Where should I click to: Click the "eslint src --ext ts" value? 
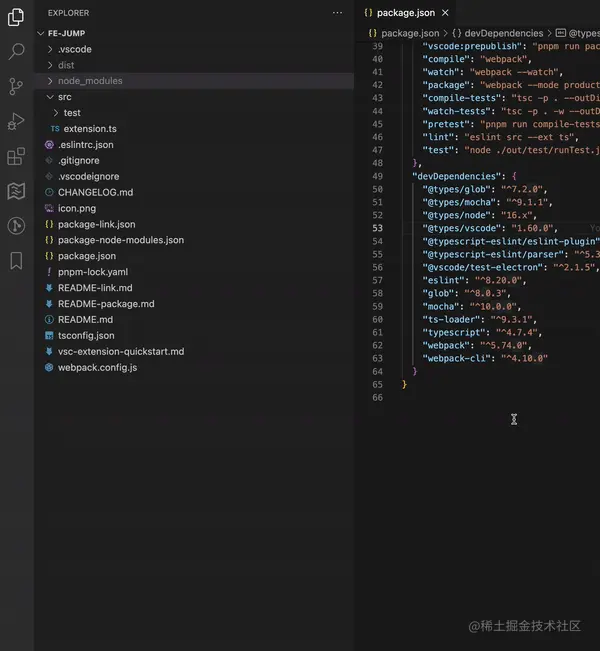click(519, 137)
